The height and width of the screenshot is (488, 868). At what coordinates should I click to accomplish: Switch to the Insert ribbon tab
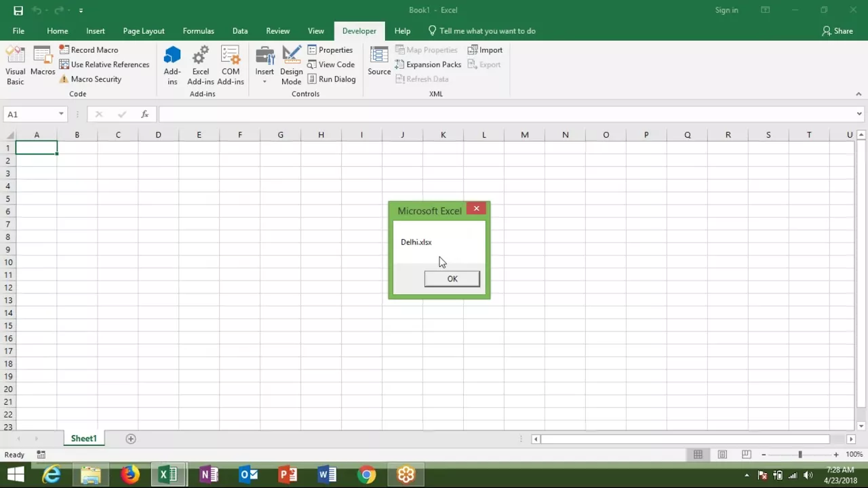tap(96, 31)
